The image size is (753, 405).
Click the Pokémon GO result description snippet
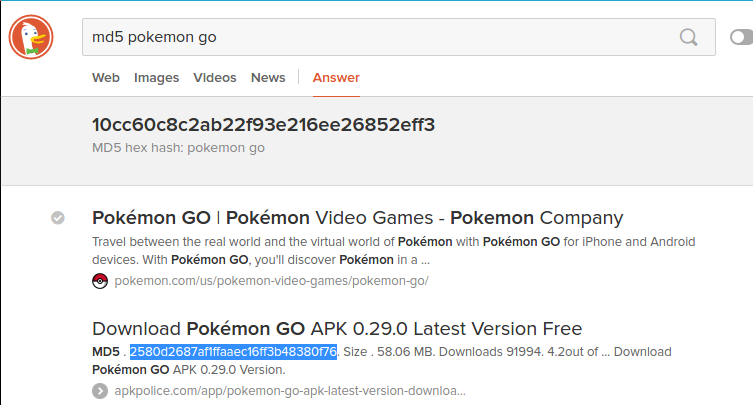tap(393, 250)
